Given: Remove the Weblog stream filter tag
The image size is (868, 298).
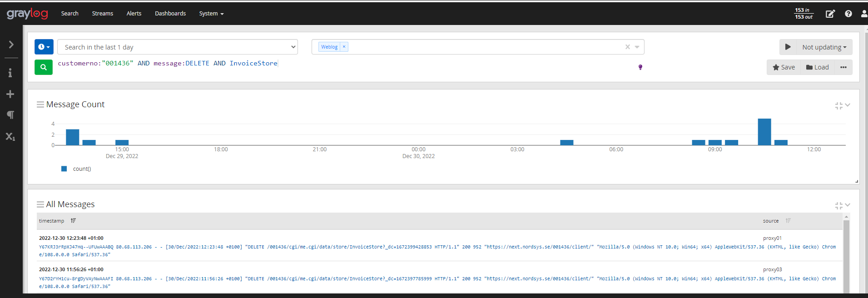Looking at the screenshot, I should (344, 47).
